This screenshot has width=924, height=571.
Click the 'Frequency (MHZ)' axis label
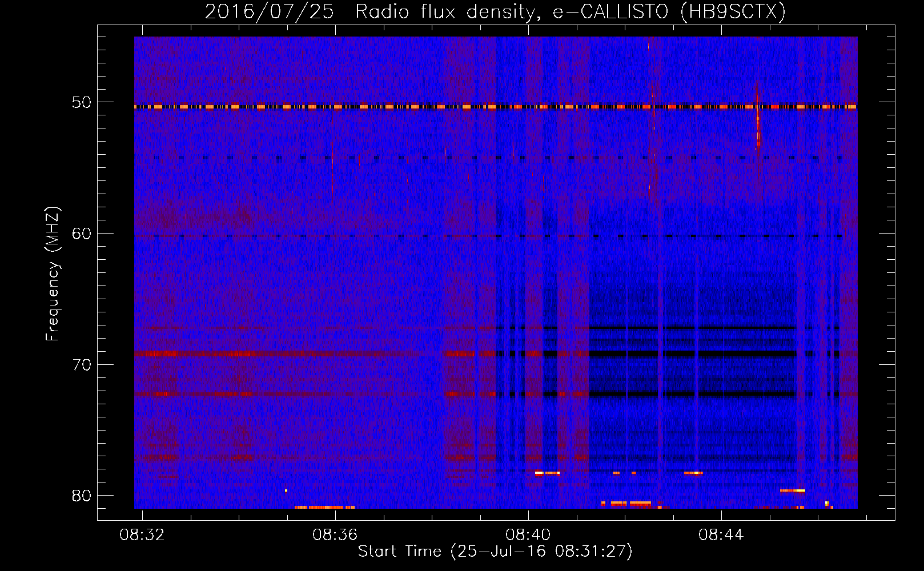click(53, 274)
